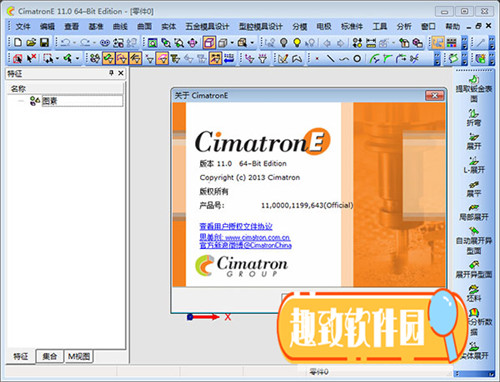Open the dashed selection box dropdown arrow
This screenshot has height=382, width=500.
57,59
